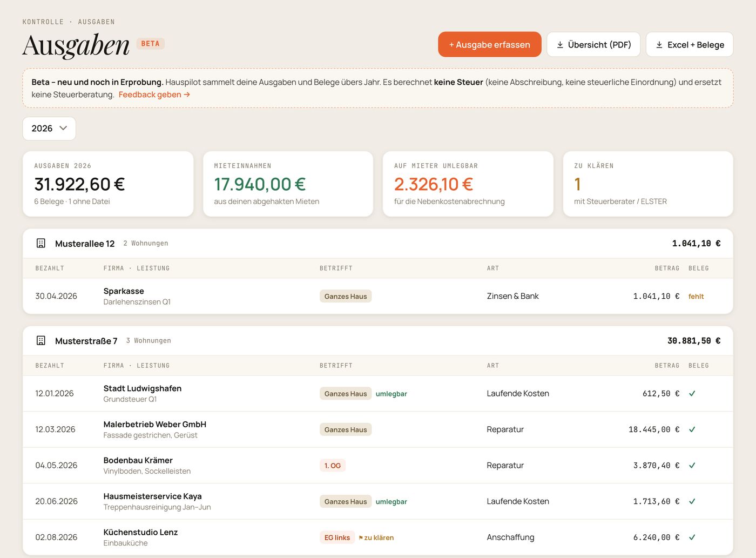Image resolution: width=756 pixels, height=558 pixels.
Task: Click the download icon on Excel + Belege
Action: pos(659,45)
